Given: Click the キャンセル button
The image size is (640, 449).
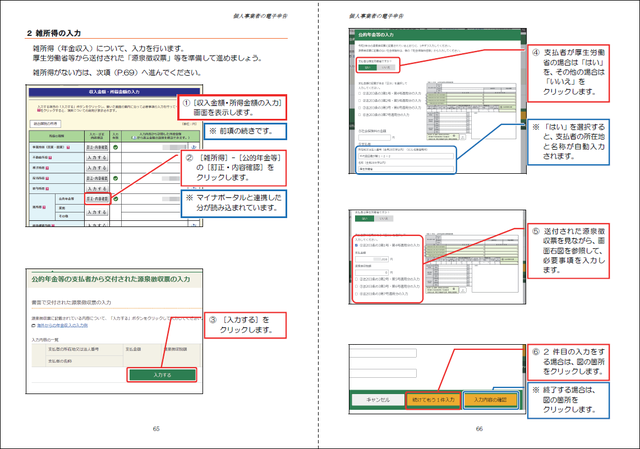Looking at the screenshot, I should (378, 400).
